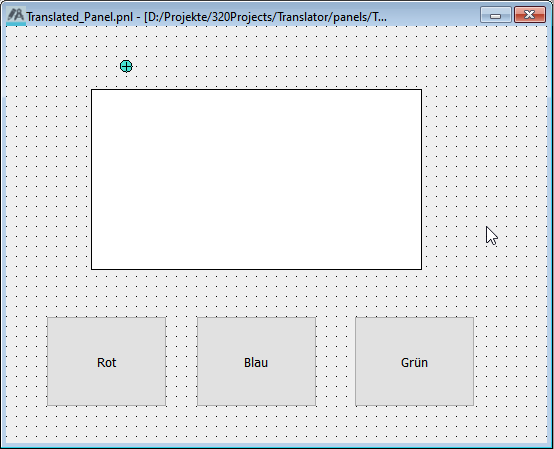554x449 pixels.
Task: Select the cyan crosshair reference point marker
Action: point(126,66)
